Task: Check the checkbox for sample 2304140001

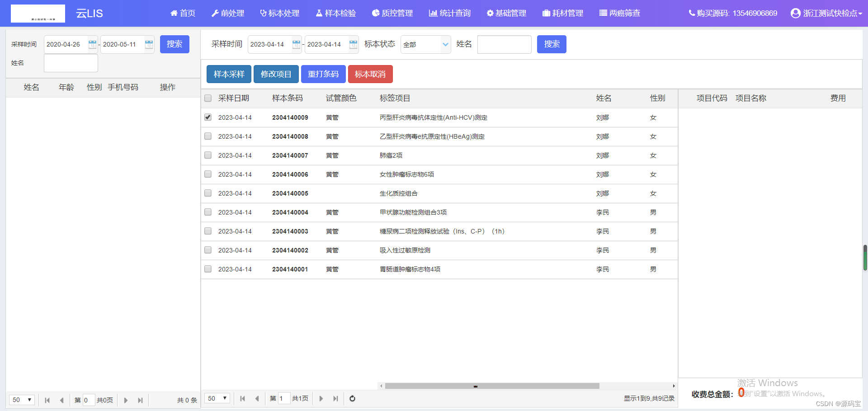Action: [208, 269]
